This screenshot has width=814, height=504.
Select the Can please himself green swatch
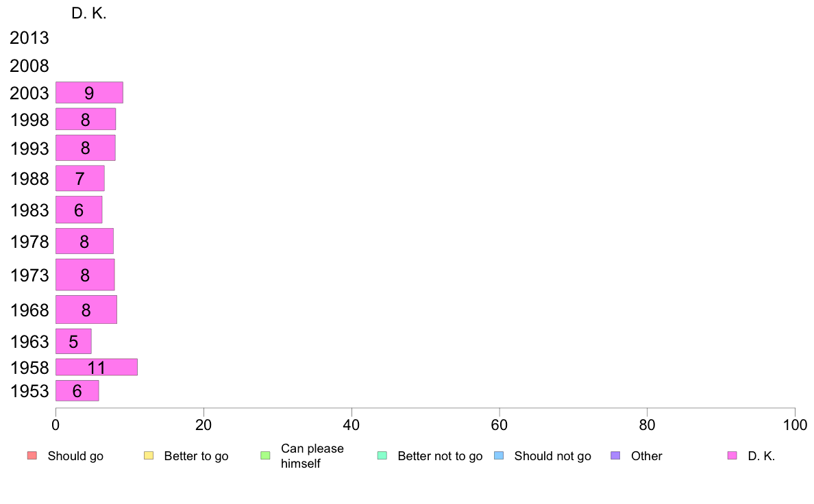[265, 456]
